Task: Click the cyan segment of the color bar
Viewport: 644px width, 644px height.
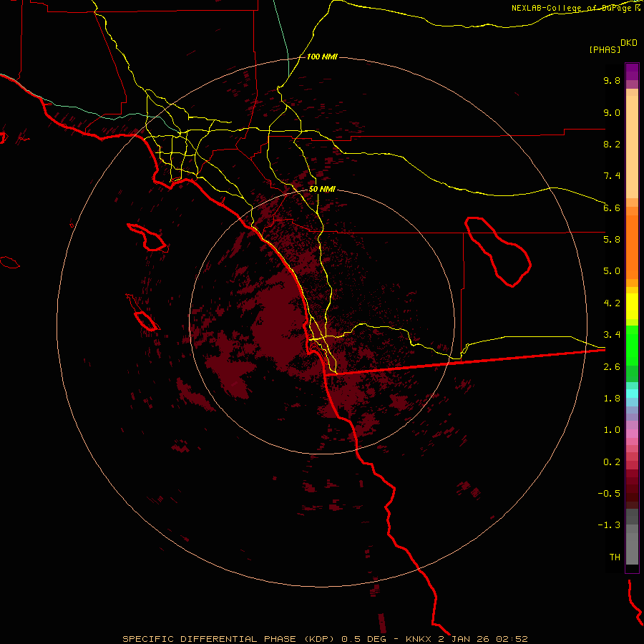Action: [x=632, y=394]
